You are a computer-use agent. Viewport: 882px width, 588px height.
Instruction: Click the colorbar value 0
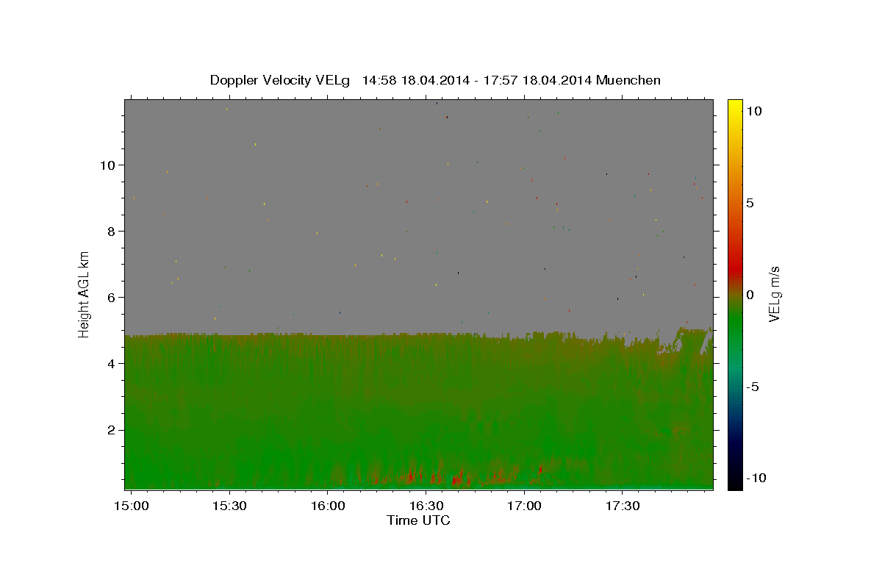750,295
